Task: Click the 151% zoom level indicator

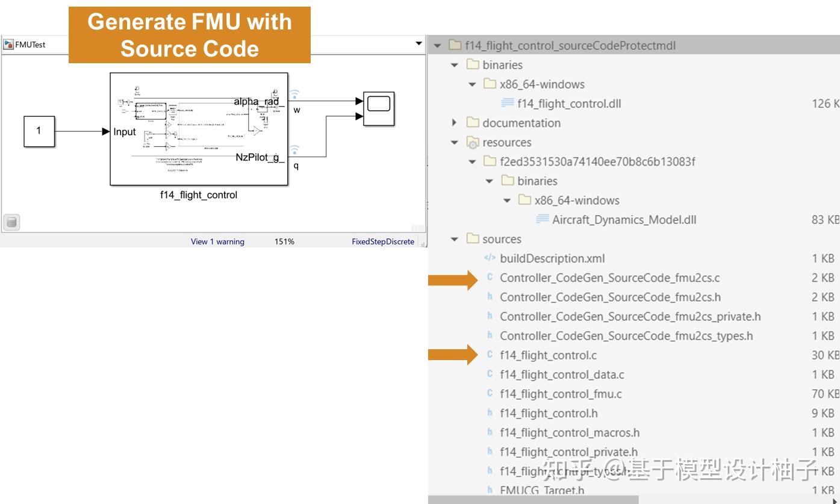Action: click(284, 241)
